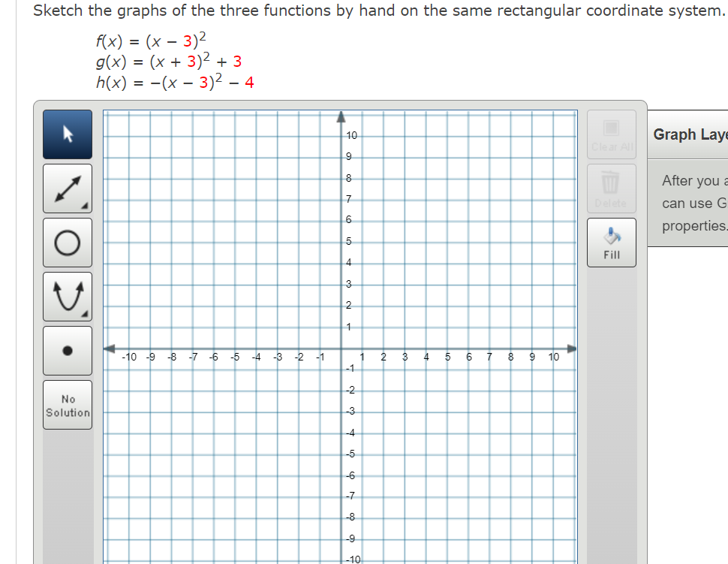728x564 pixels.
Task: Select the line drawing tool
Action: click(x=67, y=189)
